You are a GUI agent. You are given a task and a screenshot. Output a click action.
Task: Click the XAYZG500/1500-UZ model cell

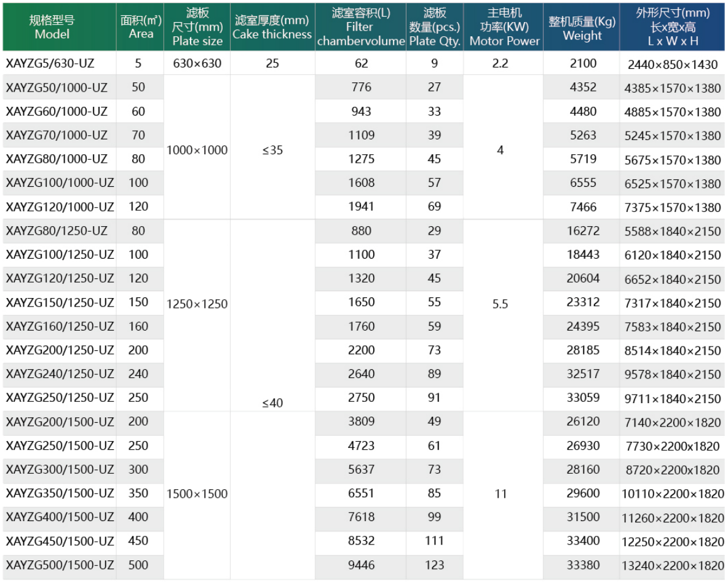pyautogui.click(x=60, y=565)
